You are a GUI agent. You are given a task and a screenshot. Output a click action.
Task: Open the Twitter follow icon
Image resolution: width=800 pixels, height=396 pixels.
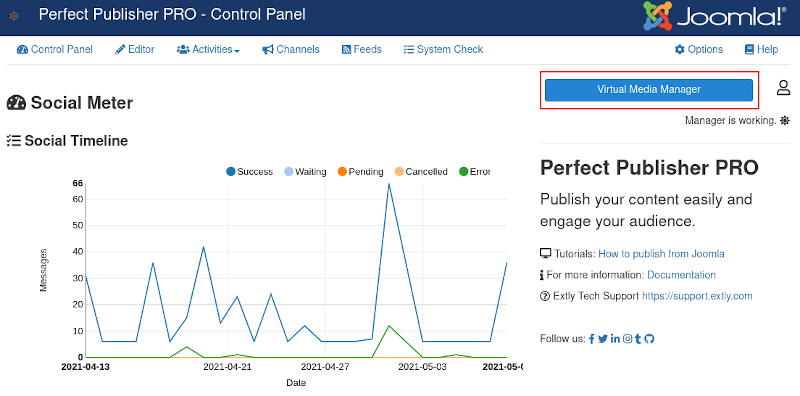click(x=603, y=339)
